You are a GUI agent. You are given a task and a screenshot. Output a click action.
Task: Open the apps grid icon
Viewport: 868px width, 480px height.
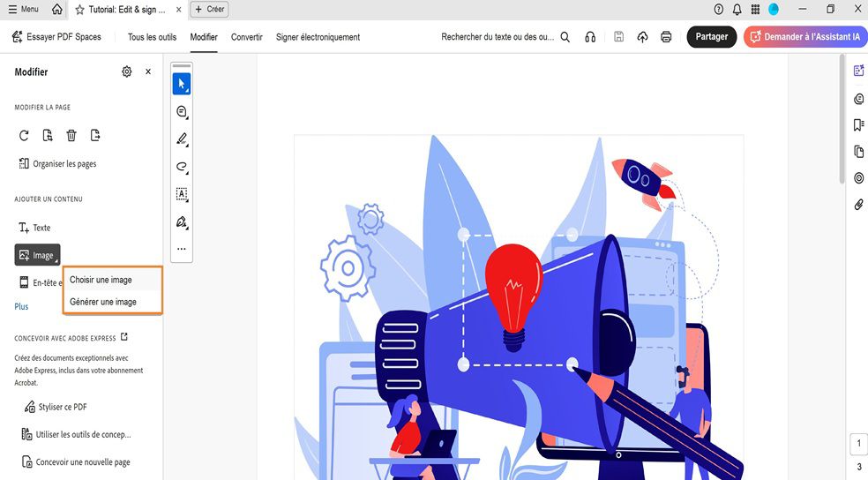click(x=755, y=9)
